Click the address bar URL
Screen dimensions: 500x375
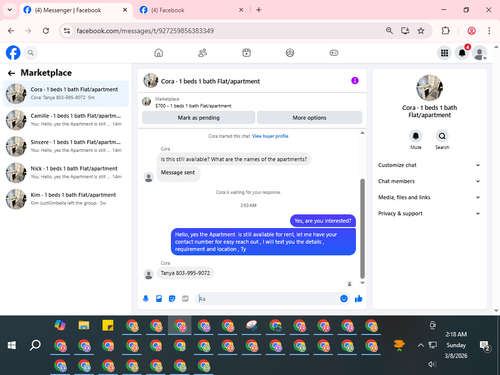145,31
